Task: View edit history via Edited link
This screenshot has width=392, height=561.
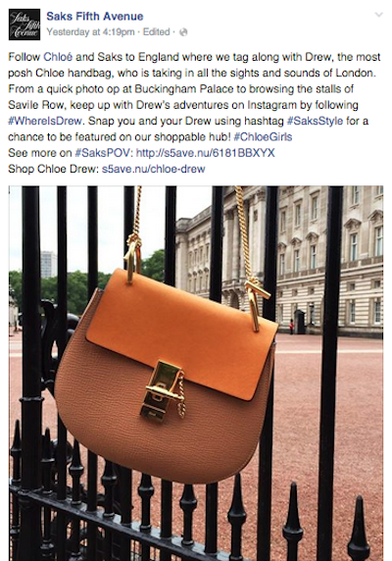Action: (x=156, y=32)
